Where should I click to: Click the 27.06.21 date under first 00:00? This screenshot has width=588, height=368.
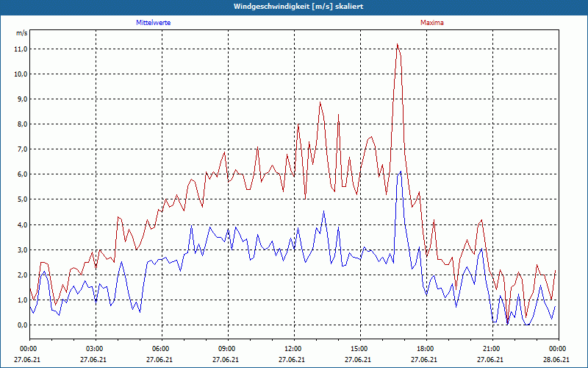(x=27, y=360)
